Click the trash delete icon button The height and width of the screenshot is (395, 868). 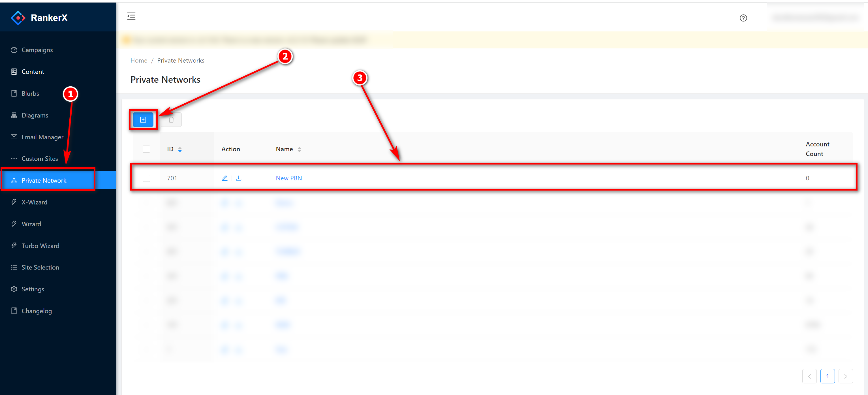click(x=171, y=120)
